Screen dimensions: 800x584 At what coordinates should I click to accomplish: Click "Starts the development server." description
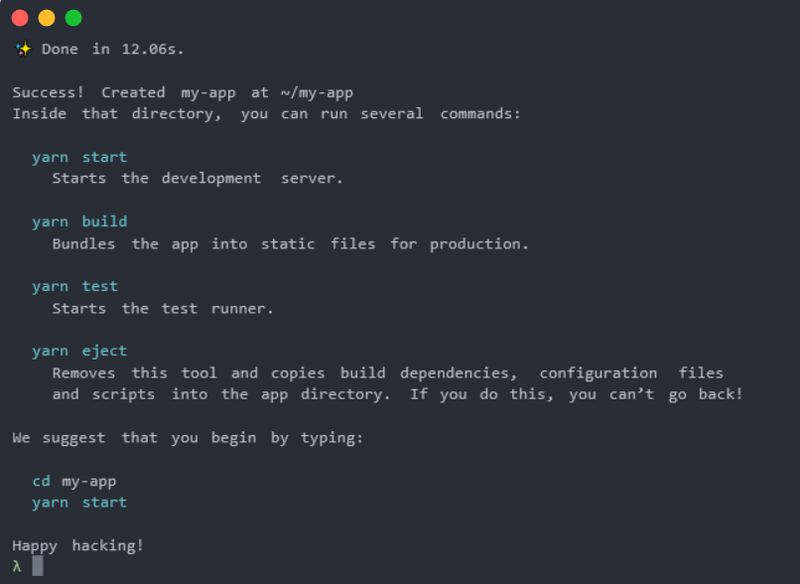pos(197,178)
